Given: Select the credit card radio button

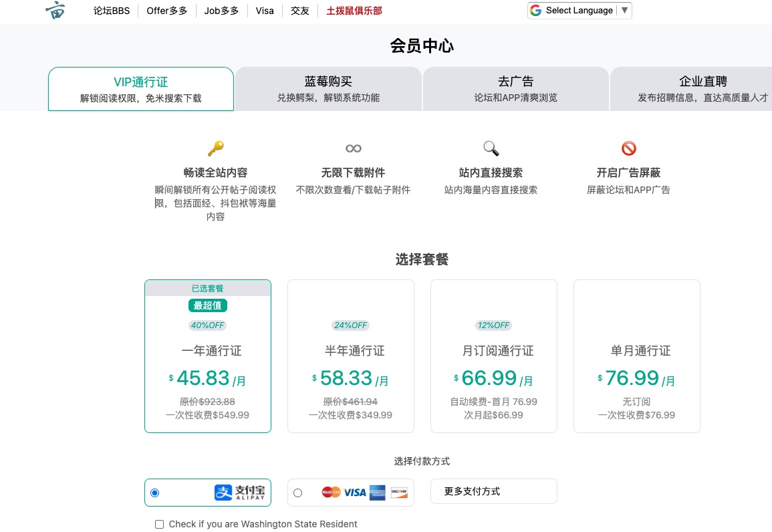Looking at the screenshot, I should [x=298, y=493].
